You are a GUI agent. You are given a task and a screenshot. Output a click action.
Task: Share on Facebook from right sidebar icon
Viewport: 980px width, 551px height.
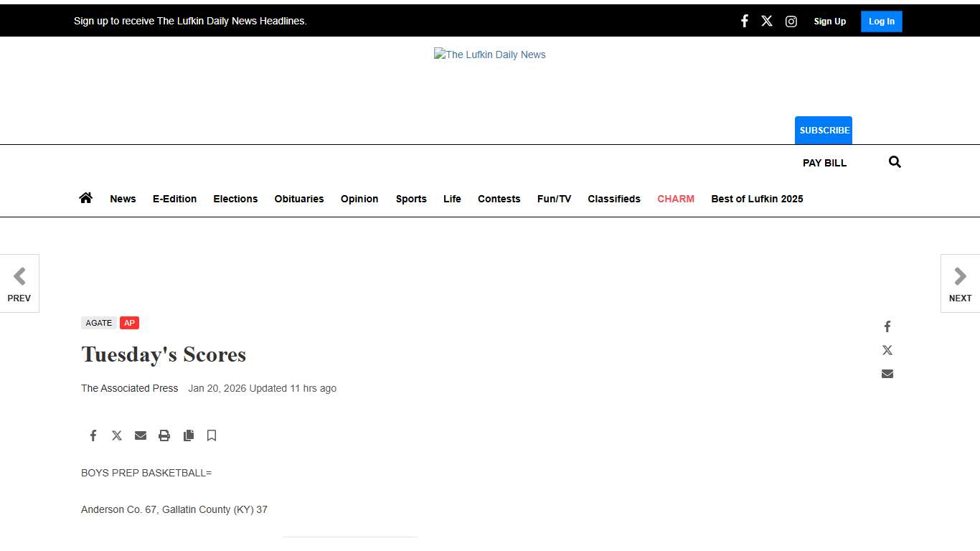coord(887,326)
